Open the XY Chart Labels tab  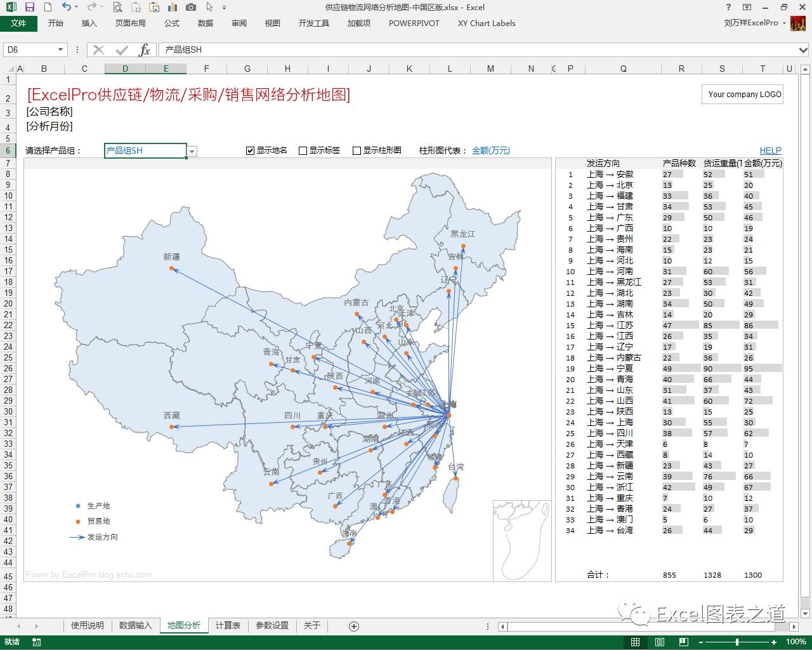(x=487, y=23)
